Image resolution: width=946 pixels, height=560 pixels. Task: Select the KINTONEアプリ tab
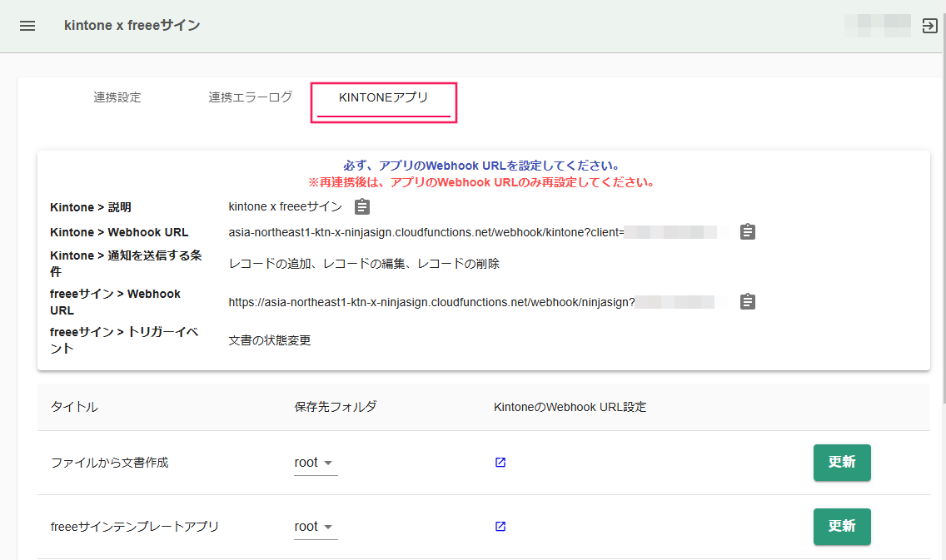tap(384, 97)
